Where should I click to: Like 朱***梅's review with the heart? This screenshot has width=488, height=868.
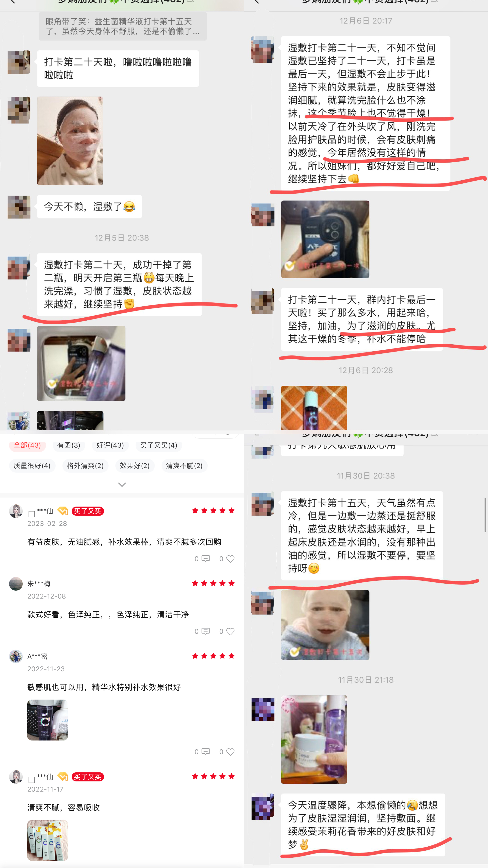230,632
